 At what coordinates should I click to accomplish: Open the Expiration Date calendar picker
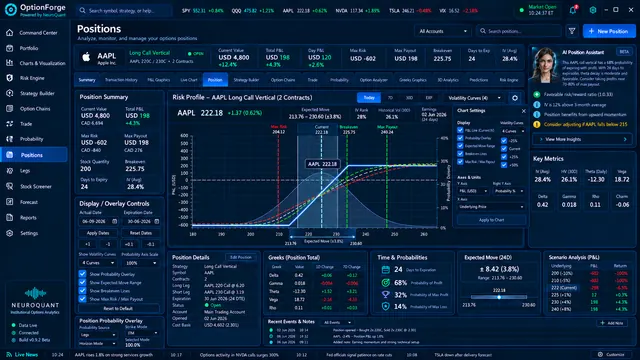(x=156, y=221)
